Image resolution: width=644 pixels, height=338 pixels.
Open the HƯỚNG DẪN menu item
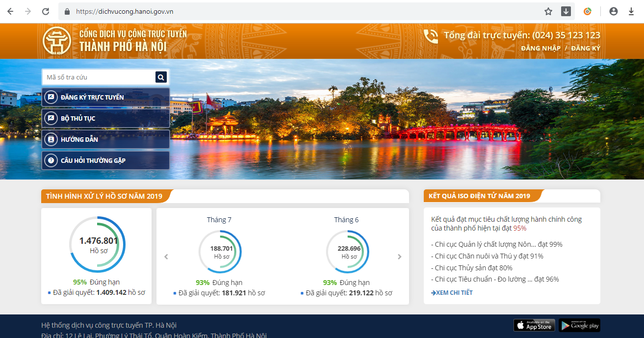(105, 139)
